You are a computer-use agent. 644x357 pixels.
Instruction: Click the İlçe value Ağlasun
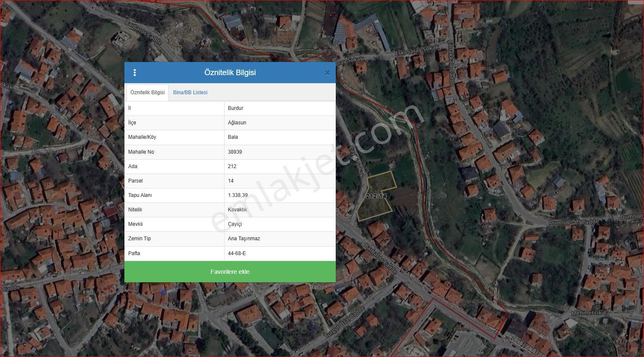click(237, 123)
